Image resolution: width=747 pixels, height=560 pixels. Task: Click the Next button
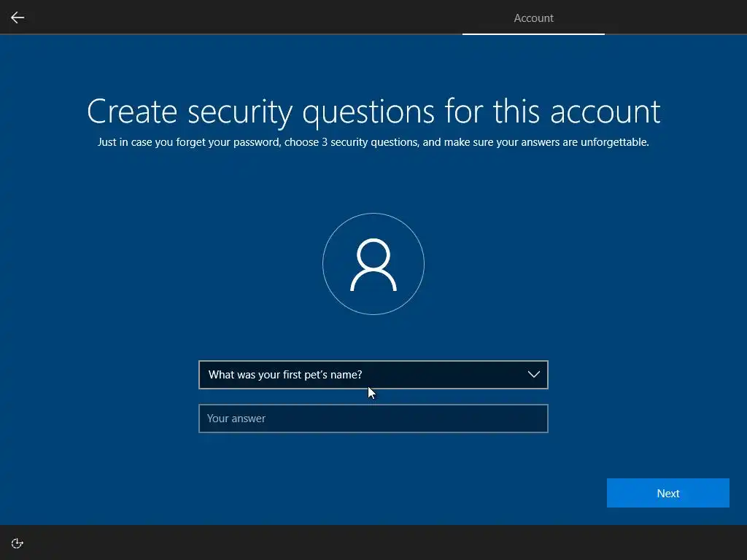668,493
